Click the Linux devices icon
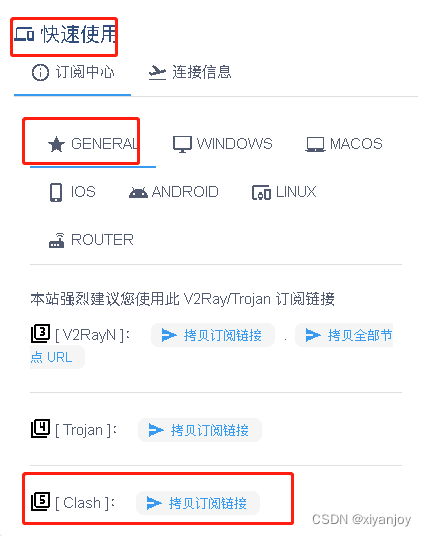Image resolution: width=426 pixels, height=536 pixels. coord(262,192)
